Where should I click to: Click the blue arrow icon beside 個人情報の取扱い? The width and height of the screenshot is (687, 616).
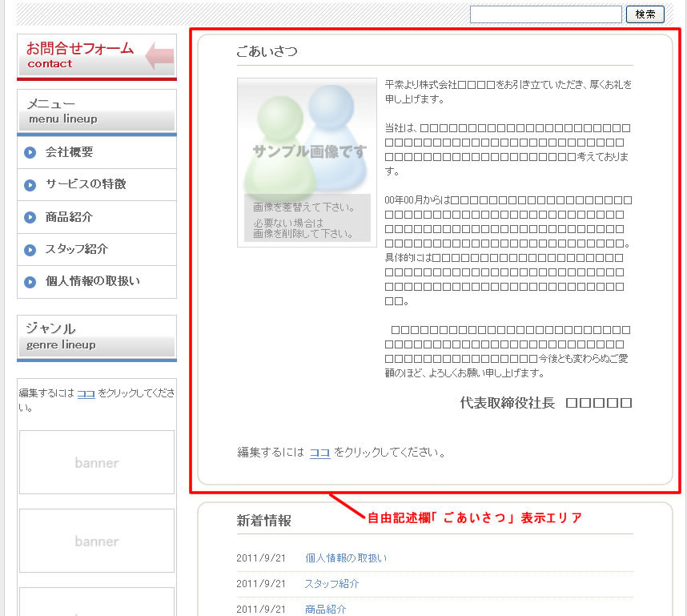(30, 281)
